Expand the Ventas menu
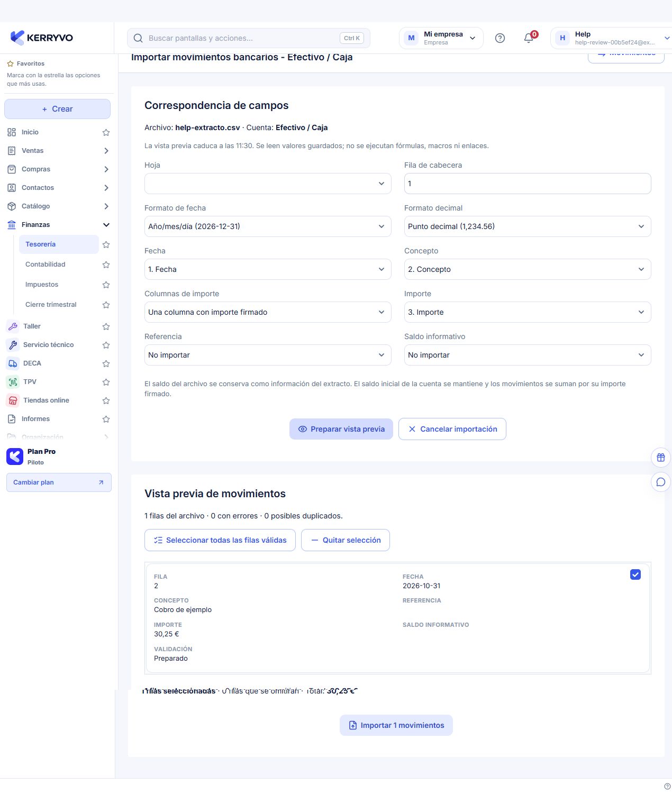This screenshot has width=672, height=794. coord(57,151)
